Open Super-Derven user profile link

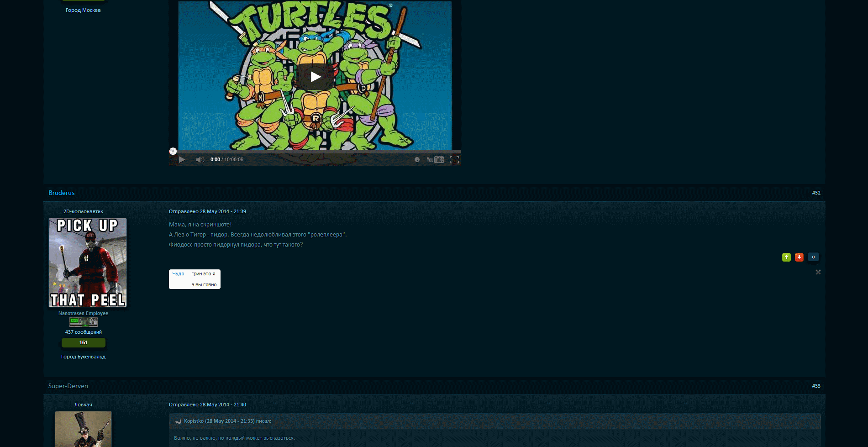coord(68,386)
